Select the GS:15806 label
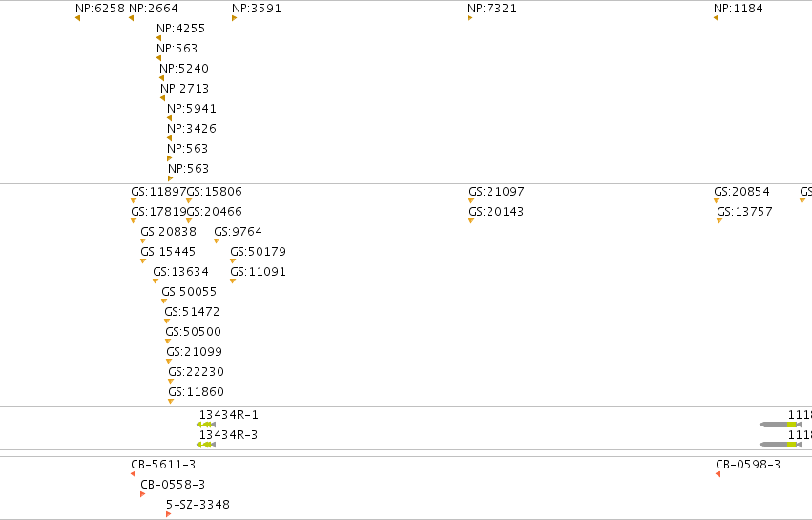The height and width of the screenshot is (520, 812). tap(215, 192)
